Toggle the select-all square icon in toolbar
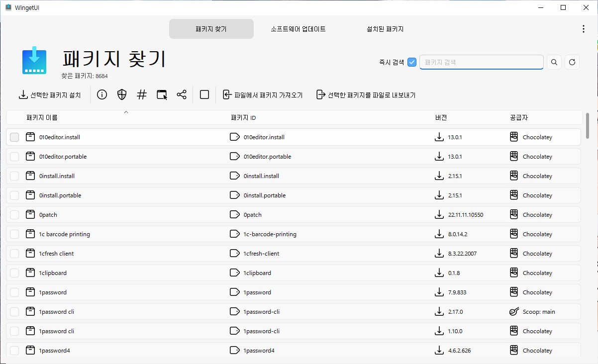The height and width of the screenshot is (364, 598). pos(204,94)
